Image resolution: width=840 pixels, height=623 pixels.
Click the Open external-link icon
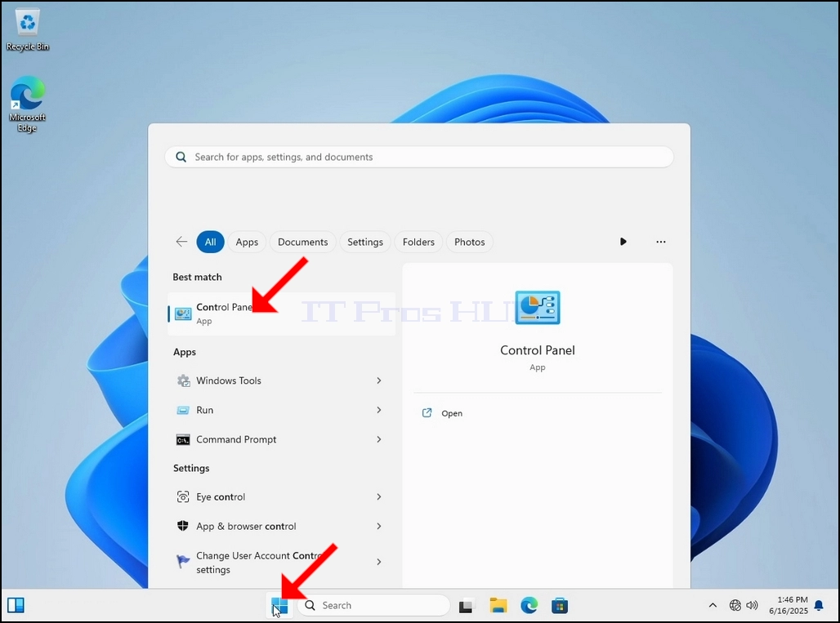click(427, 412)
